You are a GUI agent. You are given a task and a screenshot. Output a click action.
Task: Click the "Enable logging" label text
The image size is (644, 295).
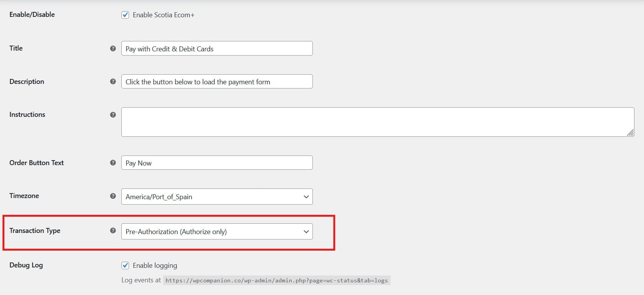[x=155, y=265]
